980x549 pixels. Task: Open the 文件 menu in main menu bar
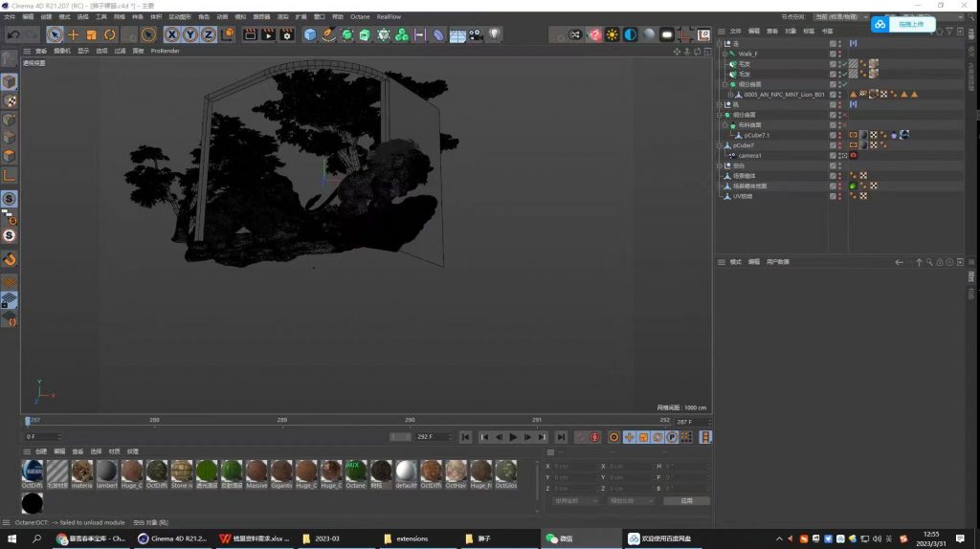tap(10, 17)
